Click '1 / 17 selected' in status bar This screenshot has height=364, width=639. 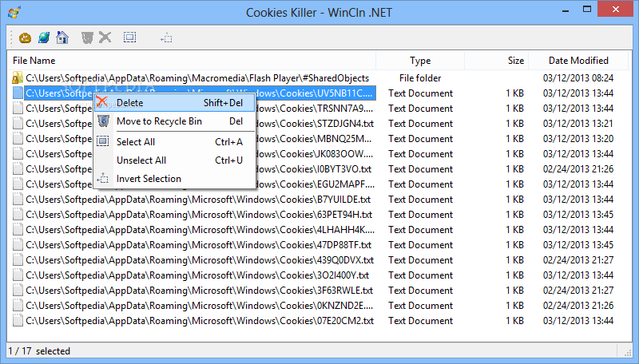39,351
